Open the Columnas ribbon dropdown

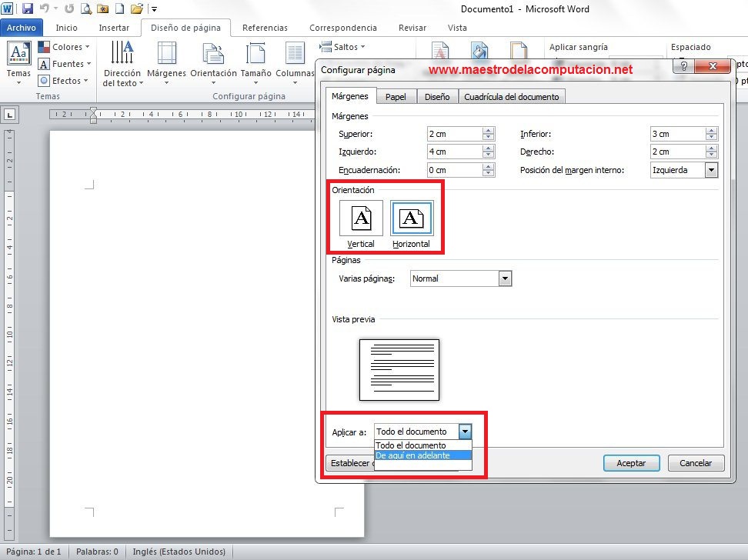click(295, 64)
